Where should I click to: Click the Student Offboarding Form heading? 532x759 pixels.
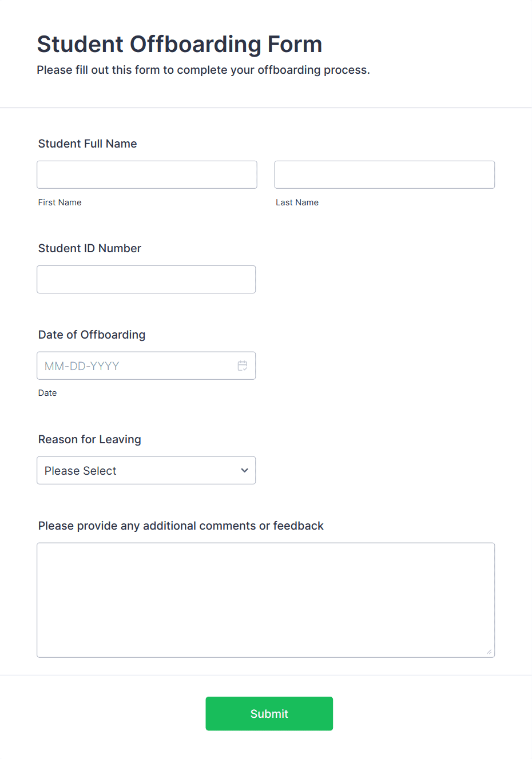pos(180,44)
